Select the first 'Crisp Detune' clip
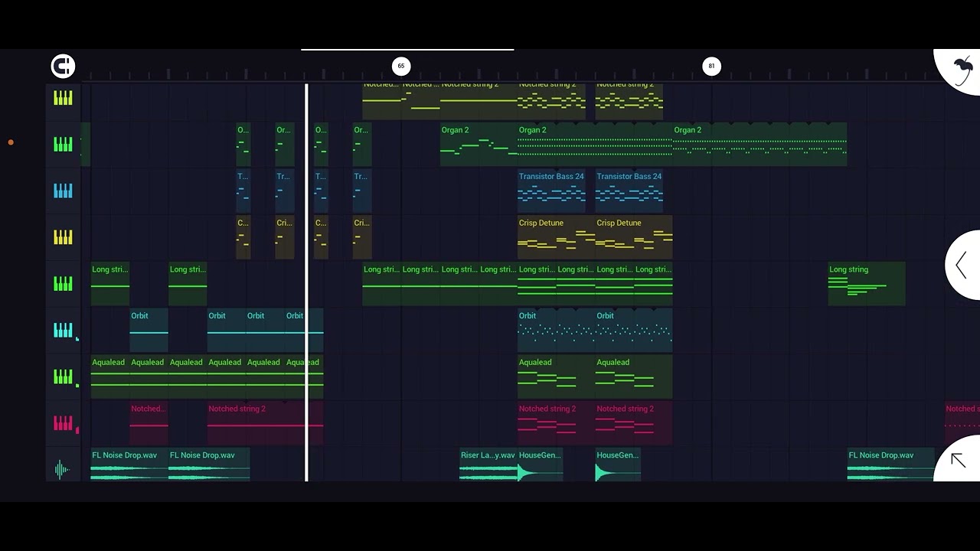The image size is (980, 551). click(557, 237)
